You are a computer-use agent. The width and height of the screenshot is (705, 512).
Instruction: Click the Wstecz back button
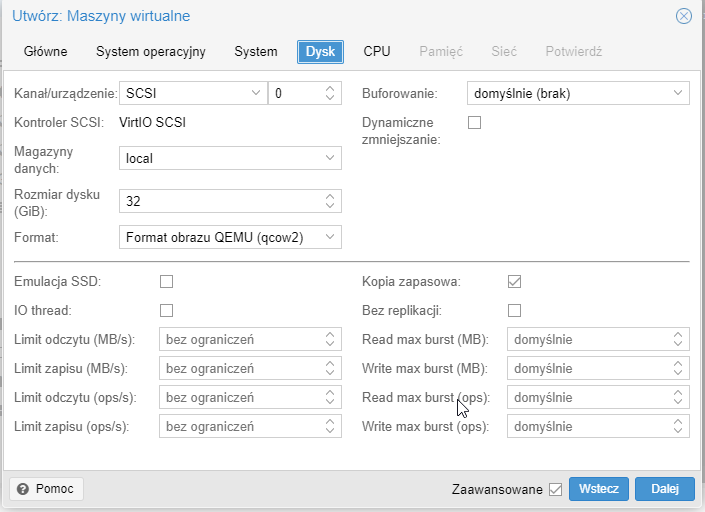[x=599, y=489]
